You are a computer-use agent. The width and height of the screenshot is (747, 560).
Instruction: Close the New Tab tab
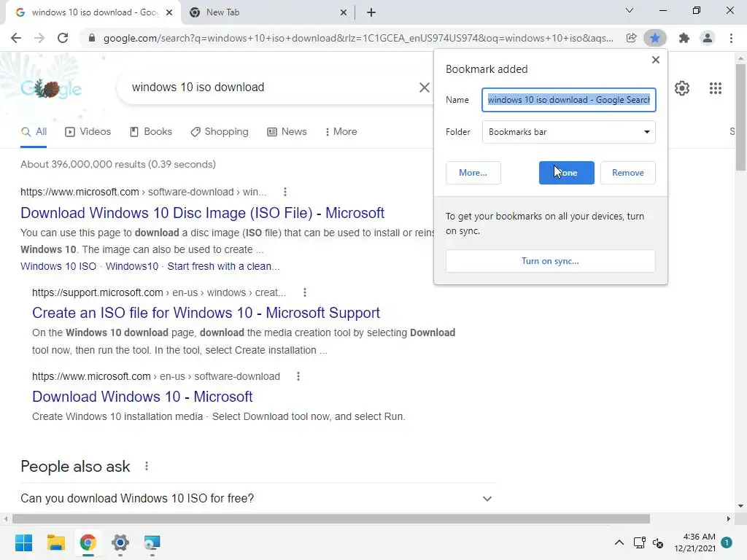(344, 12)
